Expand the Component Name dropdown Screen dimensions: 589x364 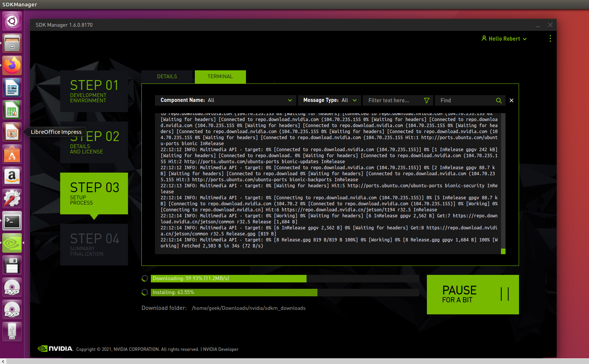coord(226,100)
